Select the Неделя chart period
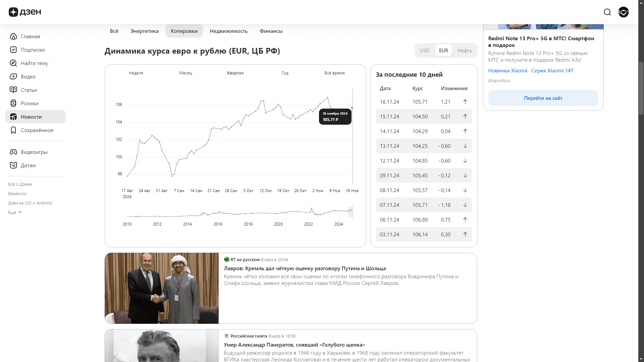 [136, 73]
